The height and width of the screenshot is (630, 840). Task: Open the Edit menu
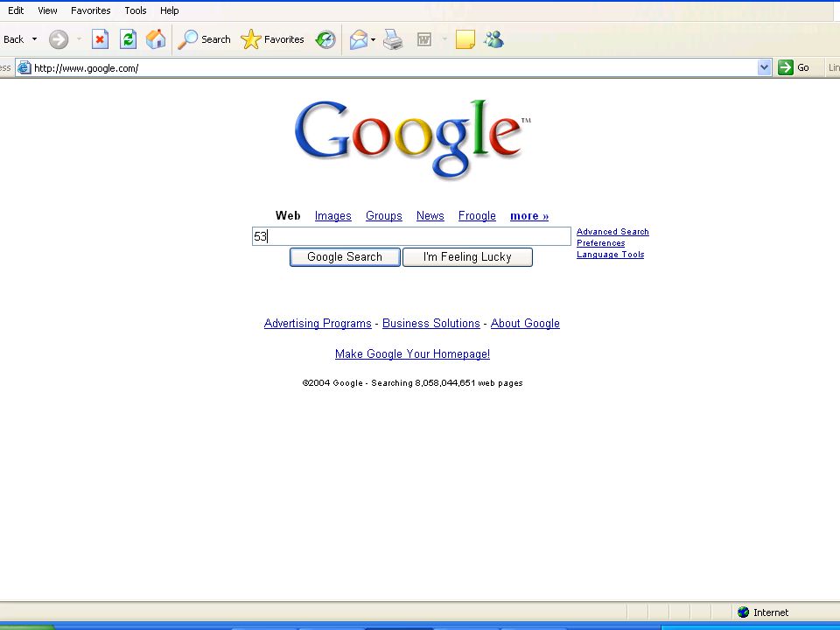[x=16, y=10]
